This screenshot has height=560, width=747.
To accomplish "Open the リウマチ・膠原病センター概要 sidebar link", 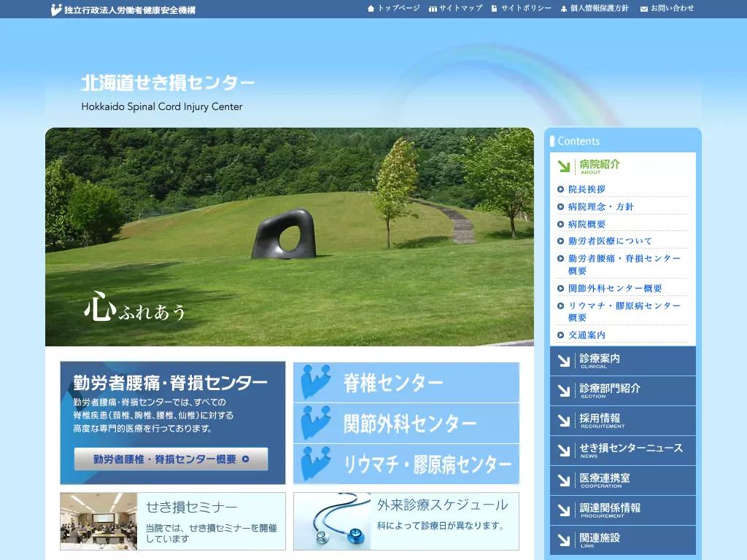I will (624, 311).
